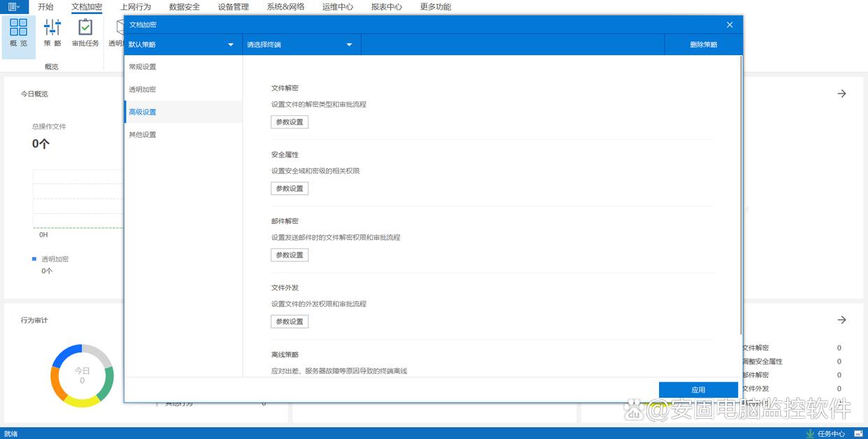This screenshot has height=439, width=868.
Task: Click the 概览 overview icon in ribbon
Action: click(x=19, y=33)
